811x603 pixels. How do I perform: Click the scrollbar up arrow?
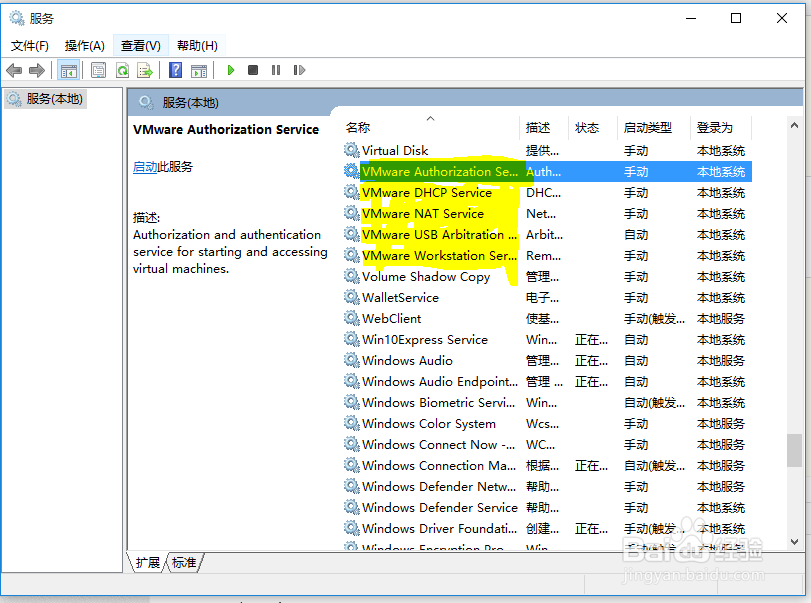click(794, 125)
